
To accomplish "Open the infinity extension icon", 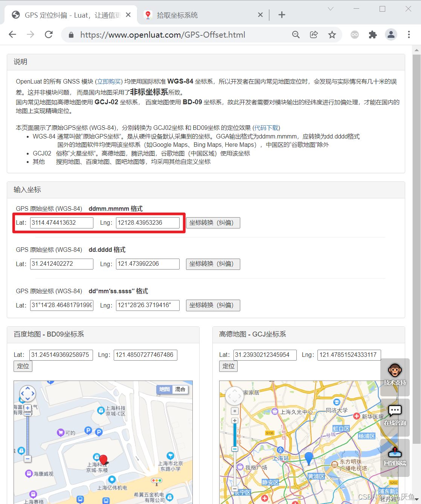I will tap(355, 35).
